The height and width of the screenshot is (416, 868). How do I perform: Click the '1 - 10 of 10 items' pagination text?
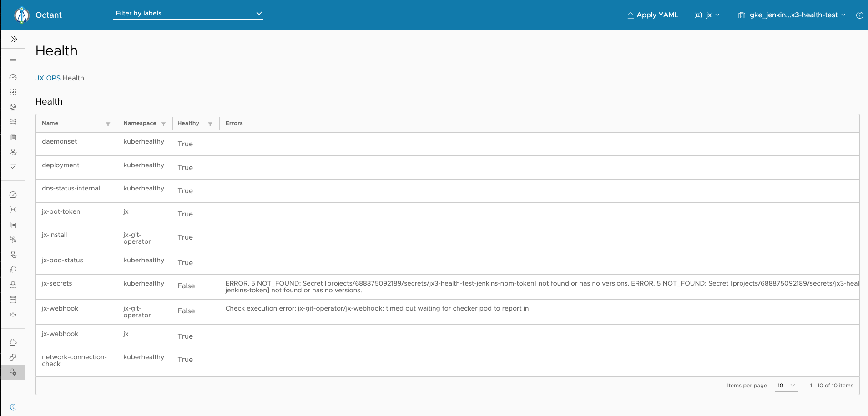coord(831,386)
